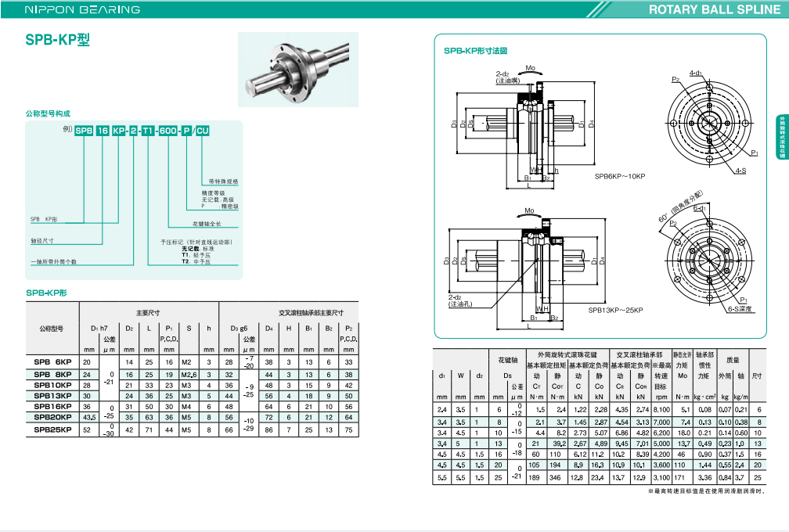Viewport: 789px width, 532px height.
Task: Click the 公称型号 column header
Action: pyautogui.click(x=52, y=329)
